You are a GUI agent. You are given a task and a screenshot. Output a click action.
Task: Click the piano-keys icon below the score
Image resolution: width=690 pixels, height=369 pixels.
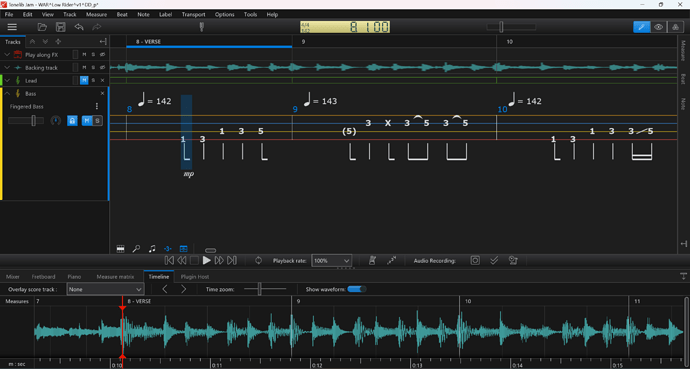click(x=120, y=249)
